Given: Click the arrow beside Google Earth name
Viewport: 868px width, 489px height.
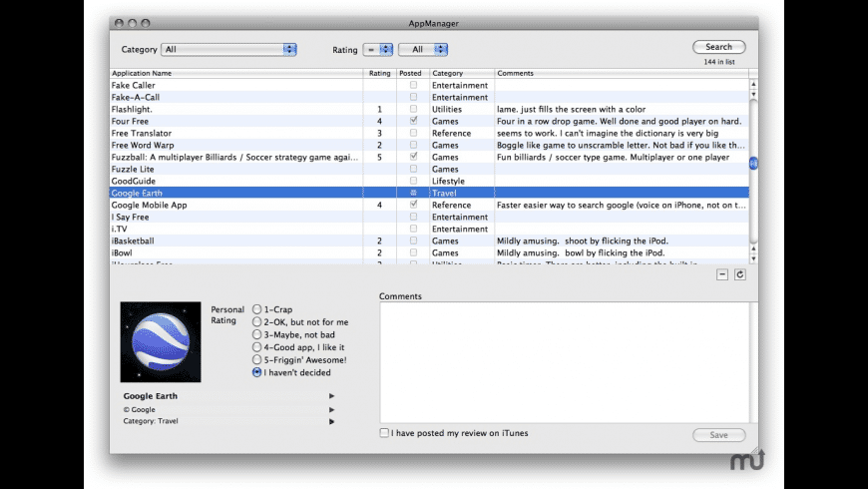Looking at the screenshot, I should click(331, 396).
